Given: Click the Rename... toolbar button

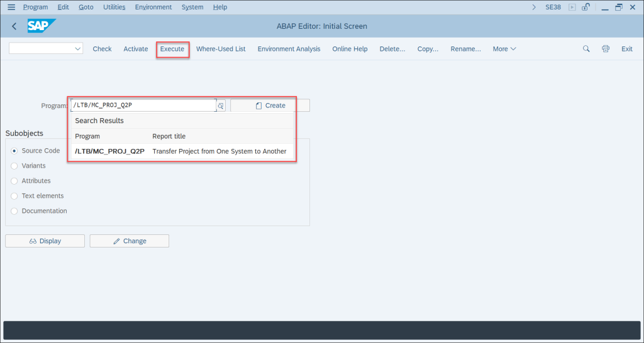Looking at the screenshot, I should coord(466,49).
